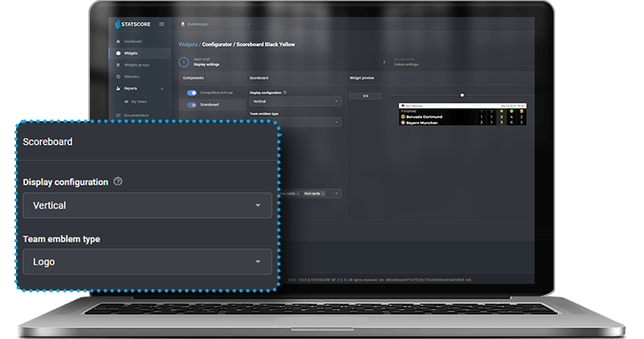Click the Finished status text in the preview
644x339 pixels.
tap(408, 111)
